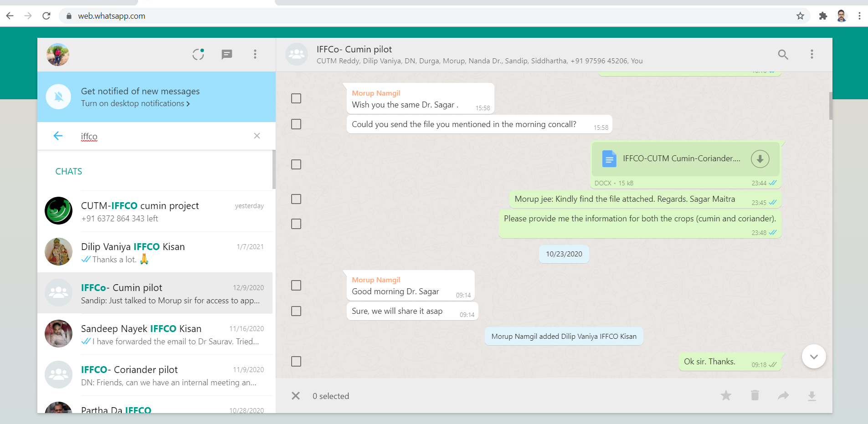Open the Chrome profile avatar
The image size is (868, 424).
tap(842, 16)
